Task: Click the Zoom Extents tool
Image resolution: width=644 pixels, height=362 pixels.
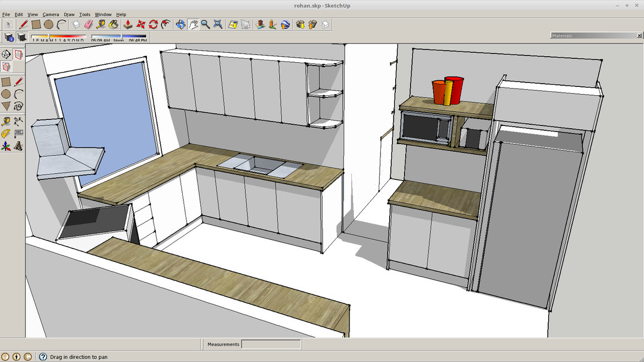Action: click(218, 24)
